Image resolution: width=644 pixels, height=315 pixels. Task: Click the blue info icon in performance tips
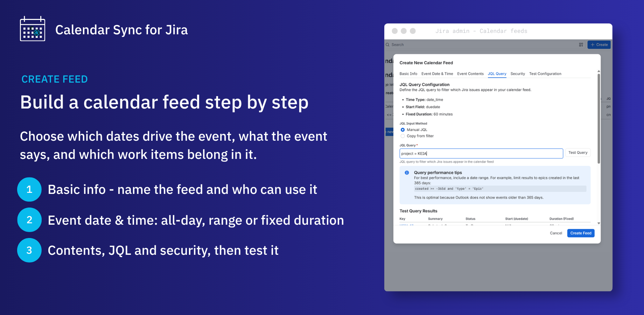[407, 173]
